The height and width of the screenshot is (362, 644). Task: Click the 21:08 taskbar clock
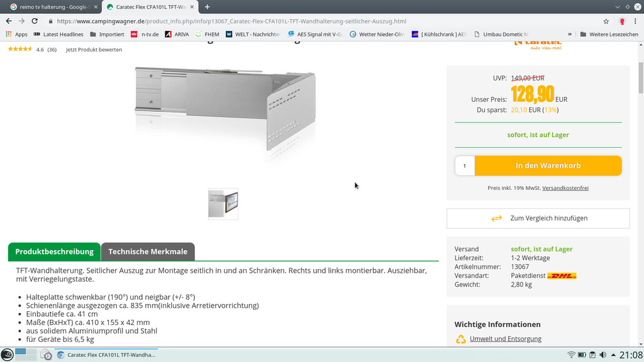631,355
